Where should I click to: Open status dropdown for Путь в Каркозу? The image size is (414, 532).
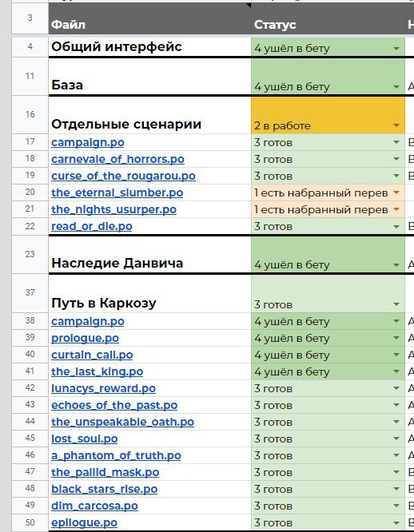396,304
